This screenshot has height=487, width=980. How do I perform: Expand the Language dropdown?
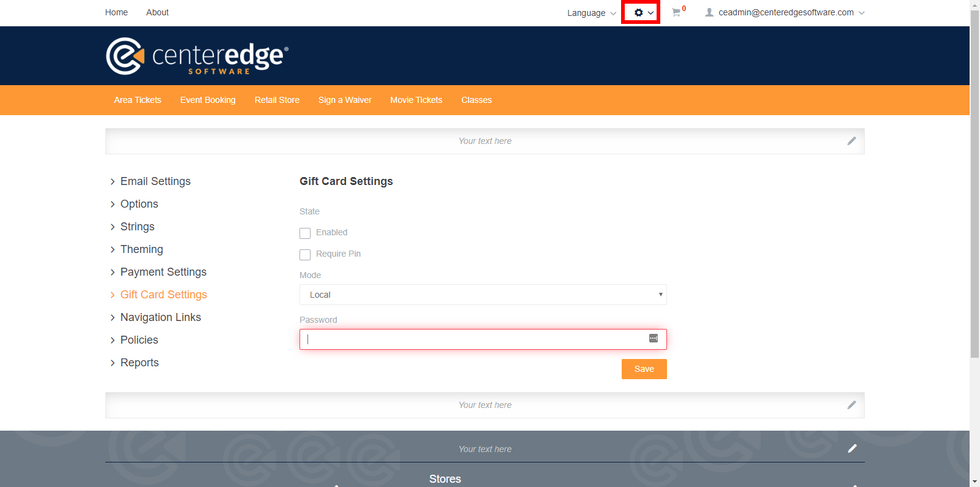pos(591,13)
